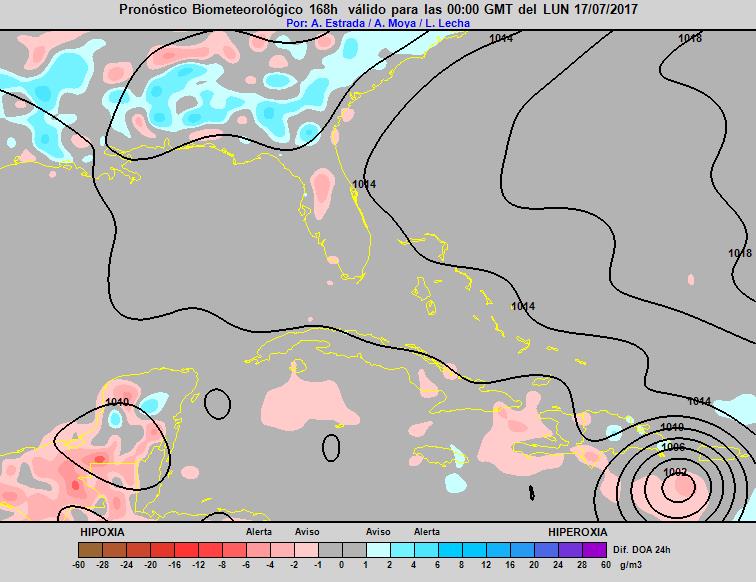Pick the pink swatch between -6 and -4
This screenshot has height=582, width=756.
(258, 550)
